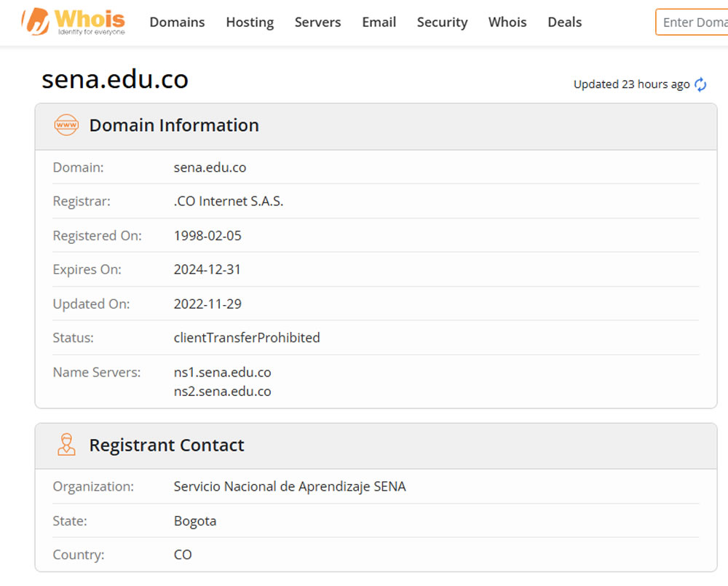The width and height of the screenshot is (728, 586).
Task: Click the 'Domain:' label
Action: pyautogui.click(x=78, y=167)
